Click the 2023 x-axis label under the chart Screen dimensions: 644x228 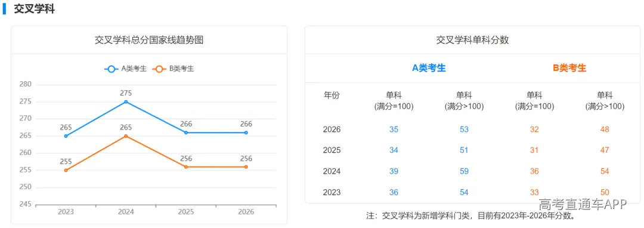[66, 212]
